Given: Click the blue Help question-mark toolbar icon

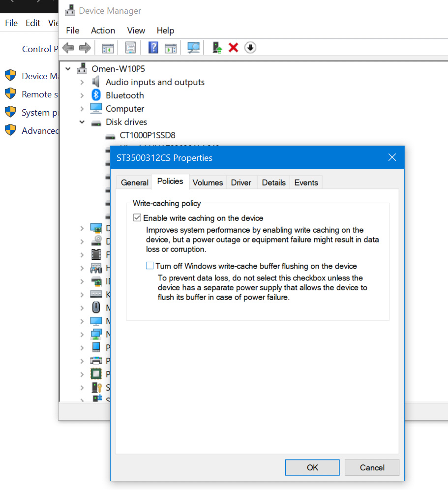Looking at the screenshot, I should pos(153,48).
